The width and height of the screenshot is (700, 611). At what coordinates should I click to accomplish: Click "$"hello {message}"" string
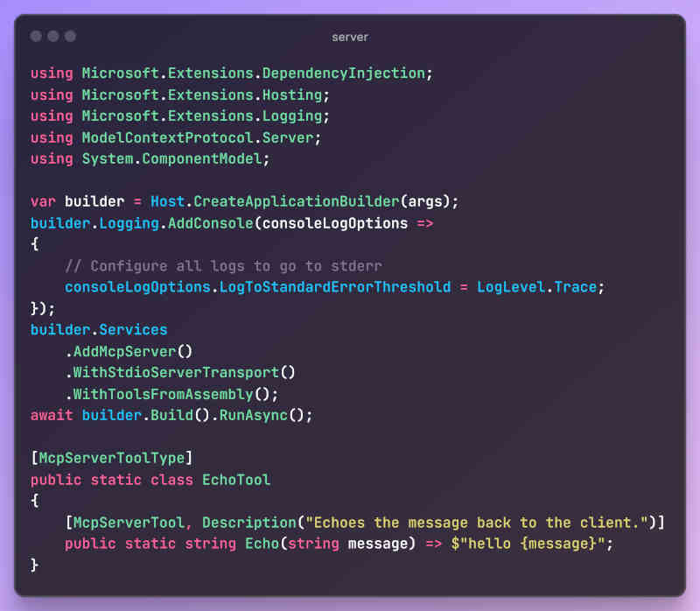coord(528,544)
